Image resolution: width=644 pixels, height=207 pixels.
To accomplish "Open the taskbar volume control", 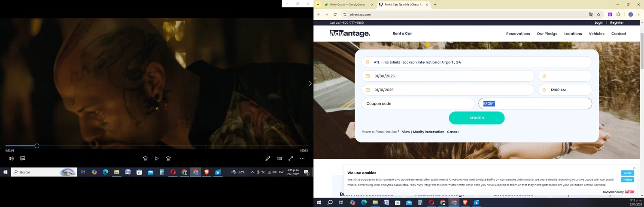I will [274, 172].
